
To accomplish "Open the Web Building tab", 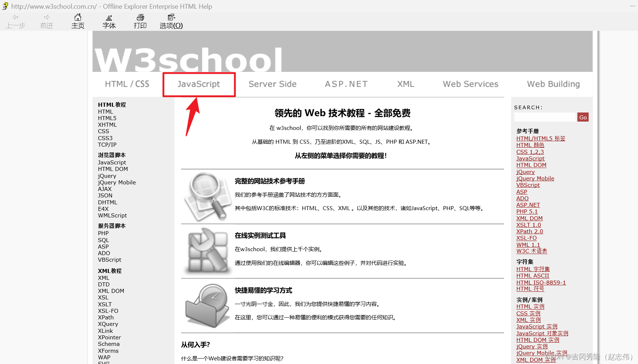I will [553, 84].
